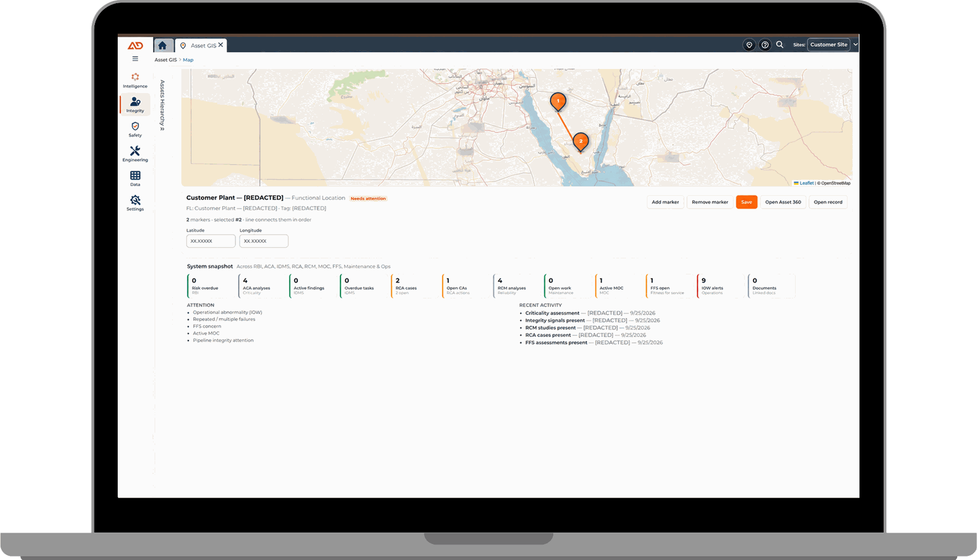This screenshot has height=560, width=977.
Task: Open search with the magnifier icon
Action: click(x=780, y=44)
